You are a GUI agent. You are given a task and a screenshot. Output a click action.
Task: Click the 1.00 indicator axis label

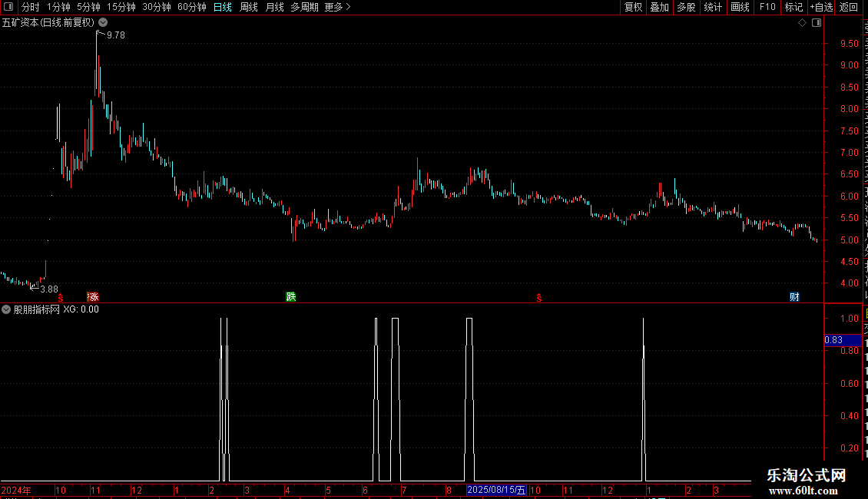pyautogui.click(x=849, y=319)
